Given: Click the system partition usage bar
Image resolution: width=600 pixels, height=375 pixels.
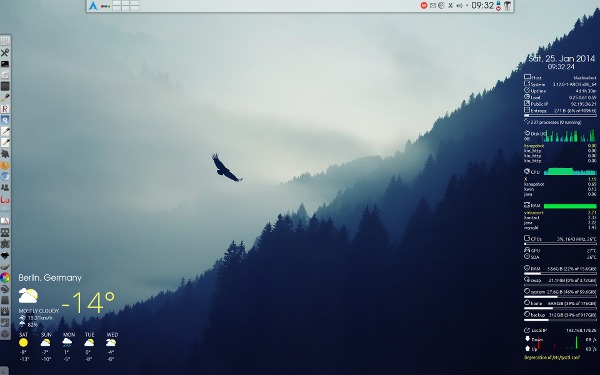Looking at the screenshot, I should click(x=560, y=297).
